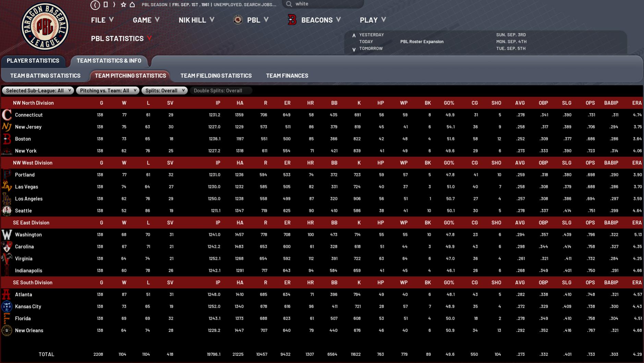644x363 pixels.
Task: Expand the PBL Statistics menu
Action: (x=121, y=38)
